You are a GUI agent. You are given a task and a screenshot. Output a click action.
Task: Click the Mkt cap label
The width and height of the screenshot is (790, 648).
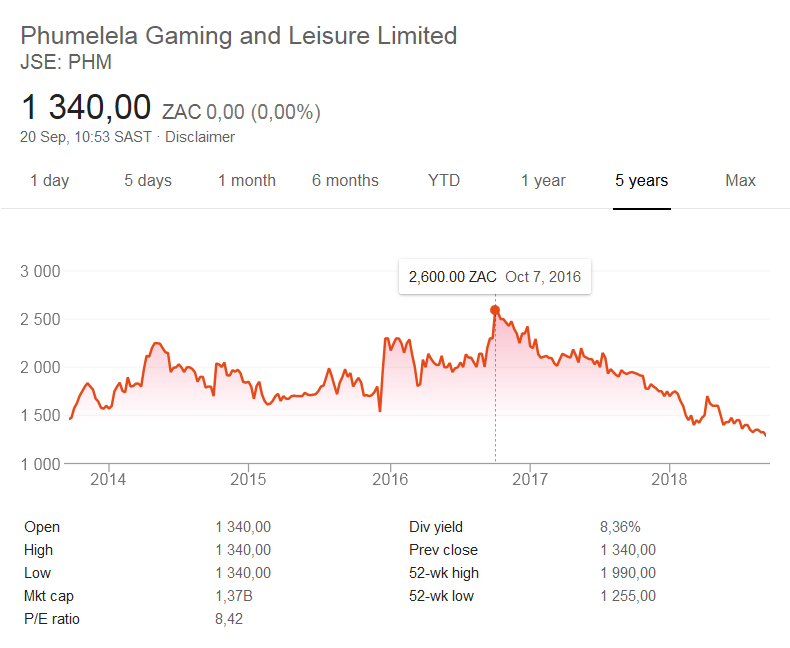point(49,596)
